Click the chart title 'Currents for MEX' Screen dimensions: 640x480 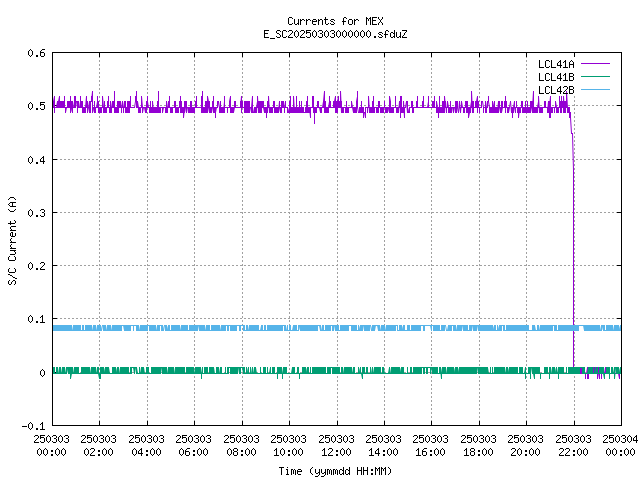(335, 21)
